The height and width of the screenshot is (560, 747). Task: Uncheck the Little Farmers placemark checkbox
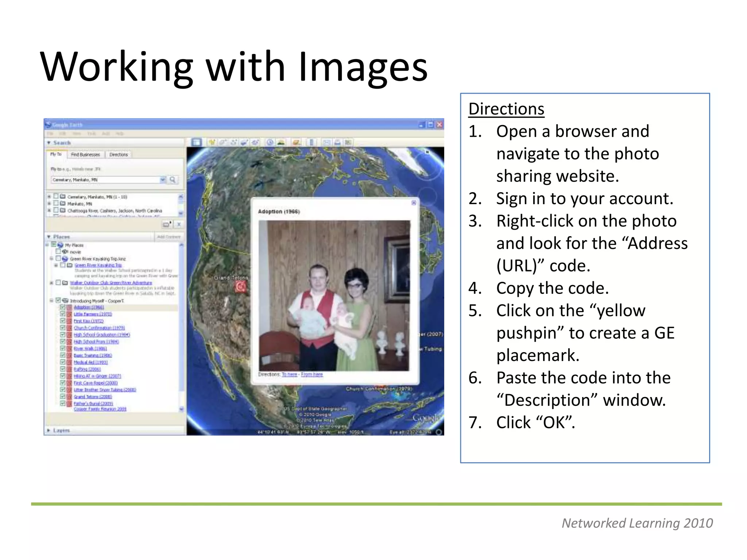(x=63, y=314)
